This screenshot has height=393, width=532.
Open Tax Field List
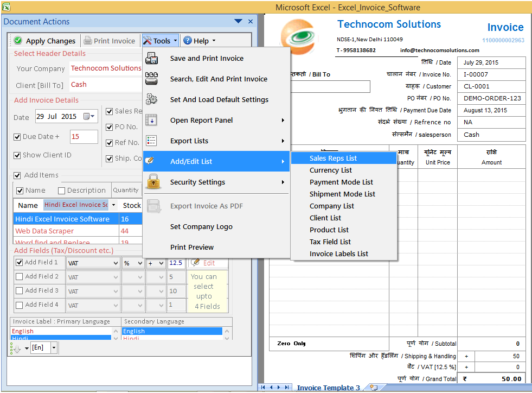pos(344,242)
